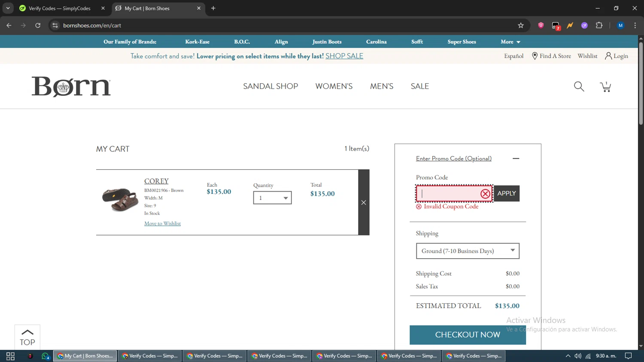Click the Find A Store pin icon
Image resolution: width=644 pixels, height=362 pixels.
click(535, 56)
